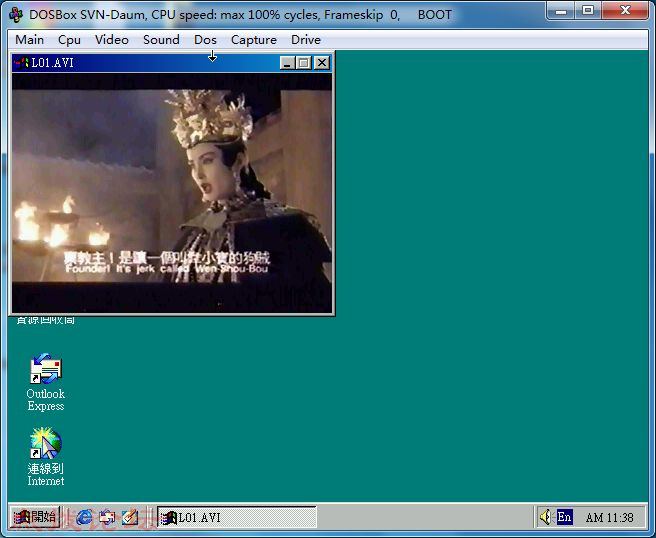
Task: Click the video frame in L01.AVI
Action: pos(172,192)
